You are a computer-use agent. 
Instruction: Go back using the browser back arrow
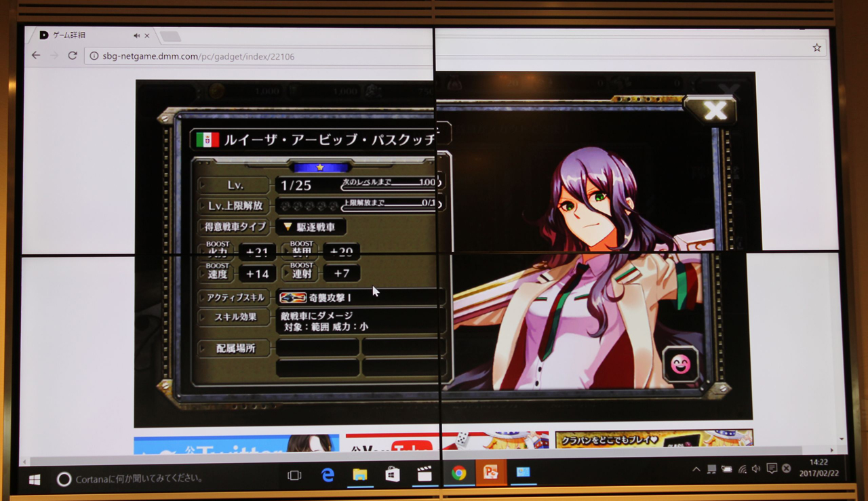pos(36,56)
